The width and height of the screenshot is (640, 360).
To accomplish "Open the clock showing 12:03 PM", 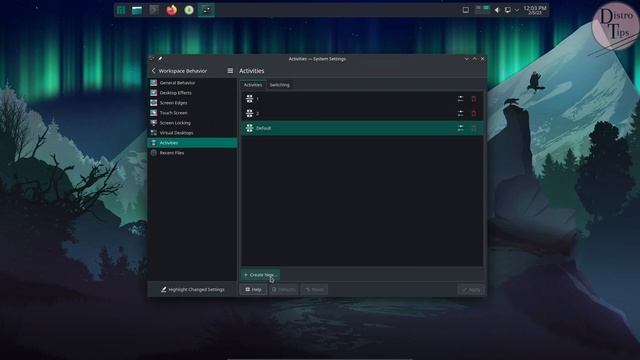I will coord(535,10).
